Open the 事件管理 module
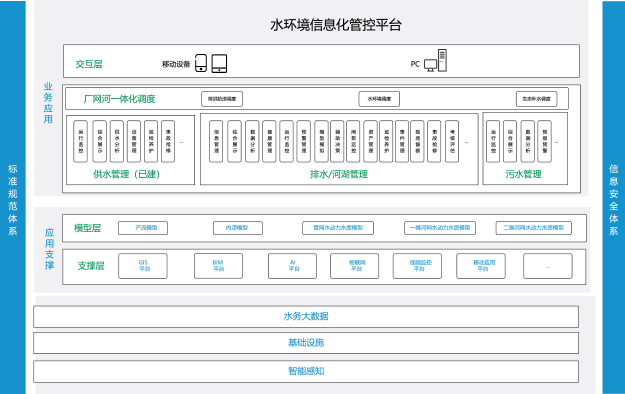 pyautogui.click(x=402, y=141)
